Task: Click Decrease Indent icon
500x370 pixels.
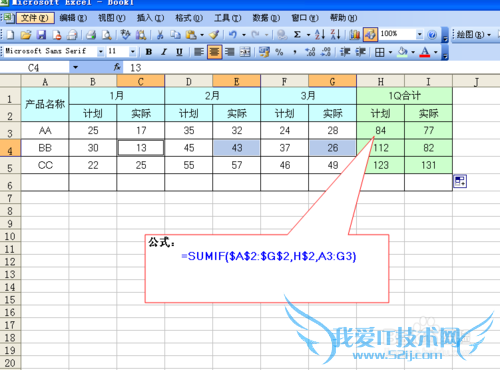Action: click(345, 52)
